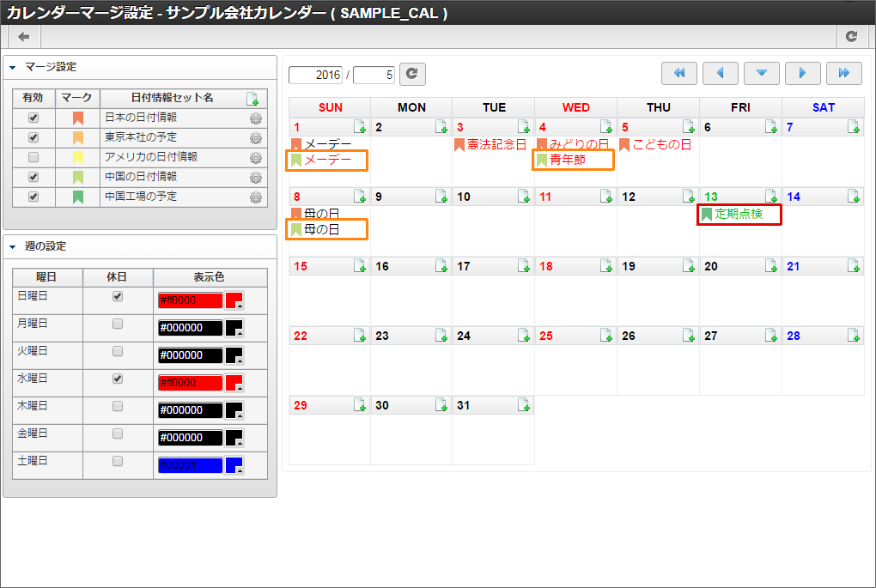
Task: Click add-event icon on day 20
Action: (x=771, y=266)
